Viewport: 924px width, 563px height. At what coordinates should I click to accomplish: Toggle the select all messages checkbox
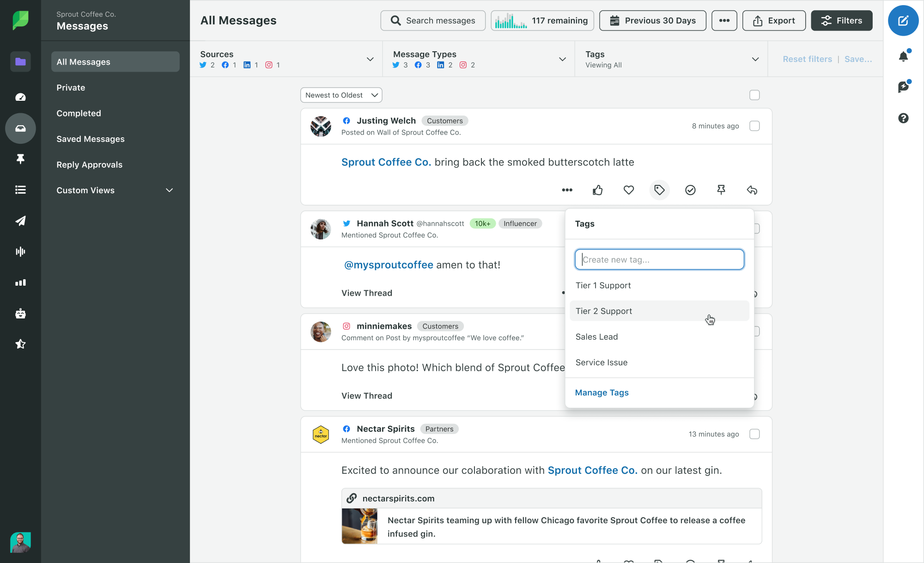(x=754, y=95)
